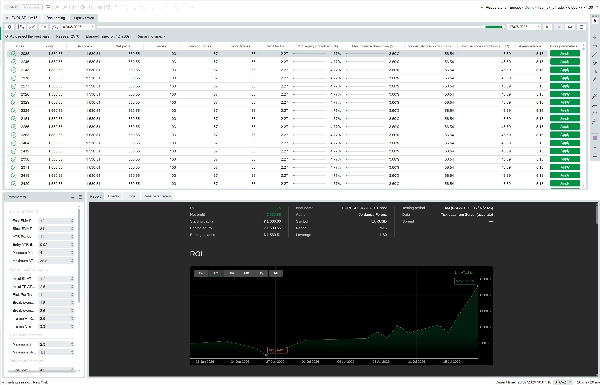
Task: Toggle the checkbox in the third results row
Action: click(x=13, y=70)
